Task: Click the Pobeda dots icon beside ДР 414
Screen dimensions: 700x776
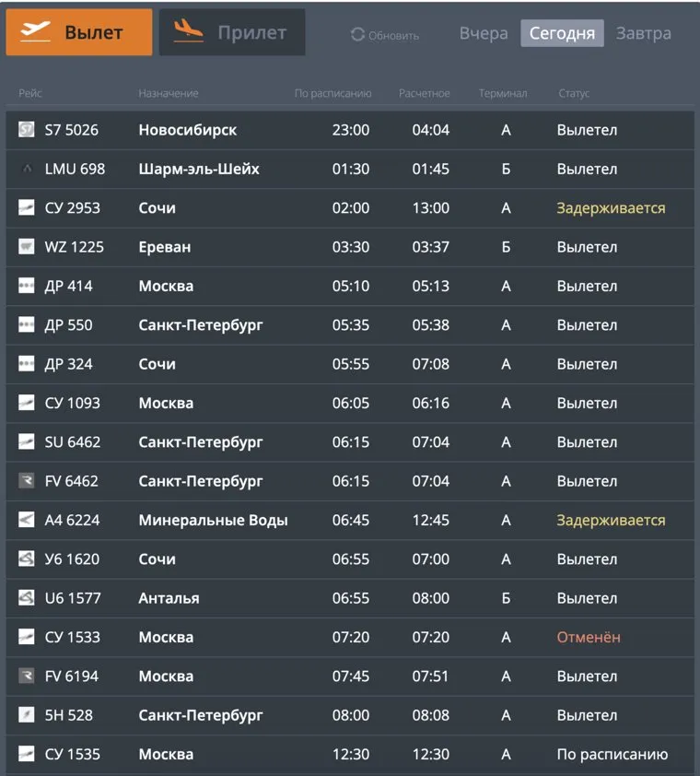Action: [26, 287]
